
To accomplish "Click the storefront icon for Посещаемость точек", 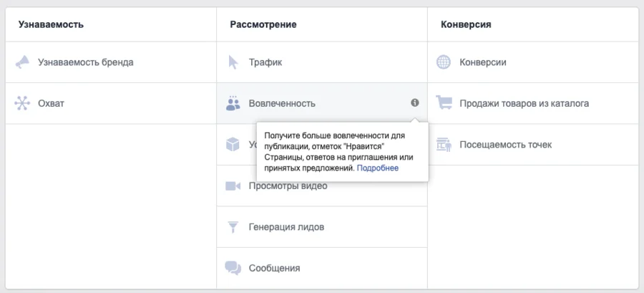I will [444, 145].
